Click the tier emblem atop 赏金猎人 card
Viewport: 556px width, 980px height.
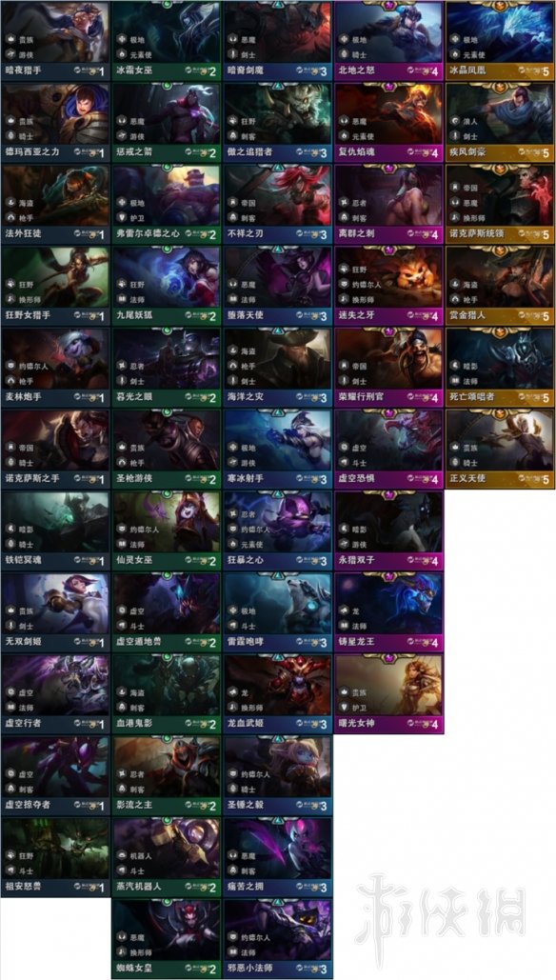pos(501,250)
